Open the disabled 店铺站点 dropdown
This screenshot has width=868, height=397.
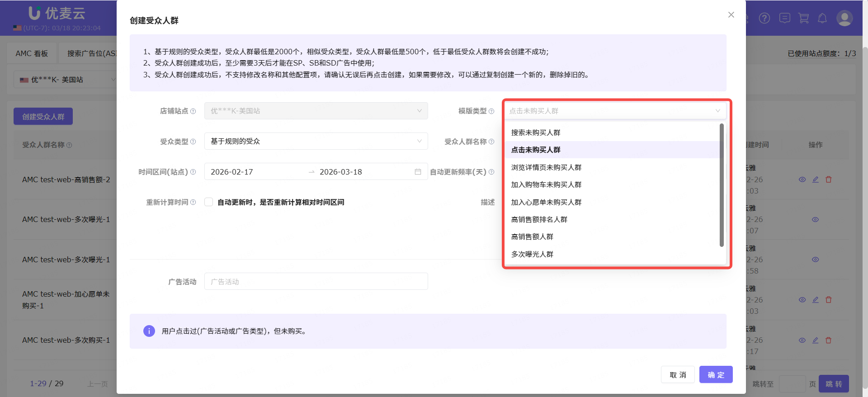click(316, 111)
